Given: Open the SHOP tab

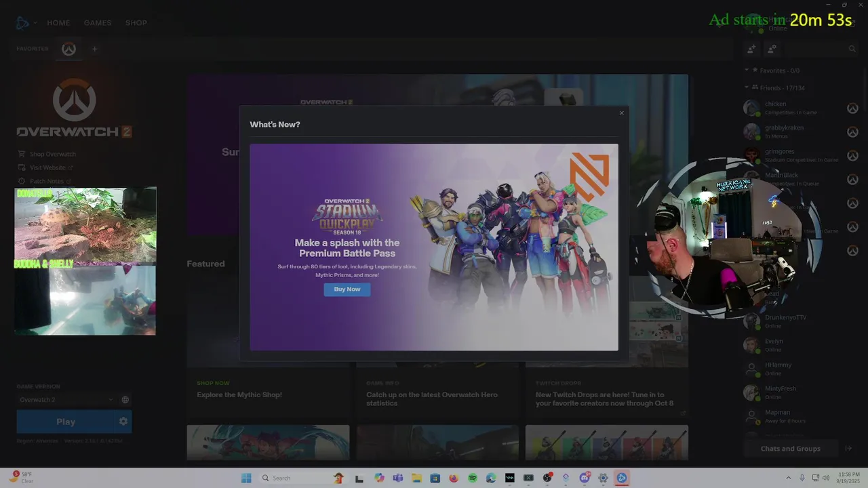Looking at the screenshot, I should [x=136, y=23].
